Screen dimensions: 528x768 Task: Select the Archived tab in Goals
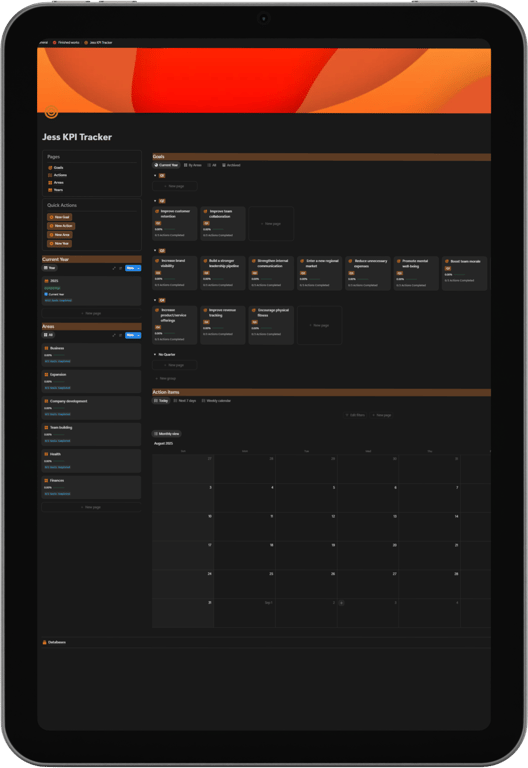231,165
